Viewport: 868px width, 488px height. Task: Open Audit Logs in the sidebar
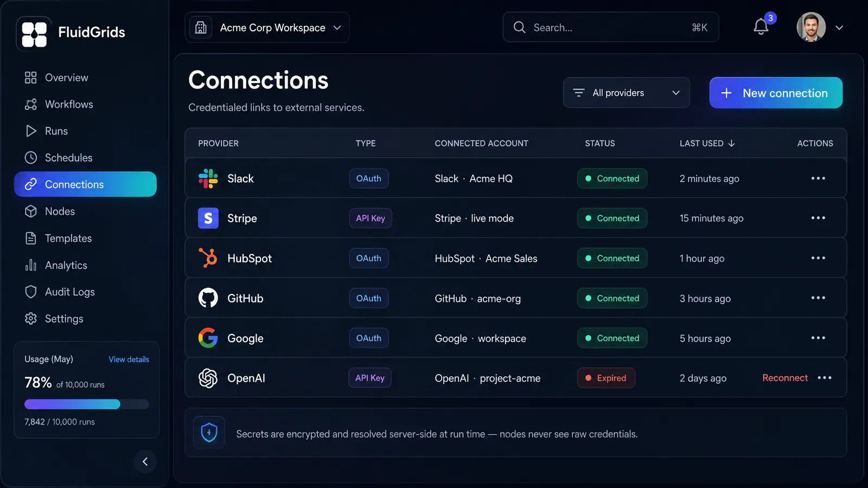(85, 292)
